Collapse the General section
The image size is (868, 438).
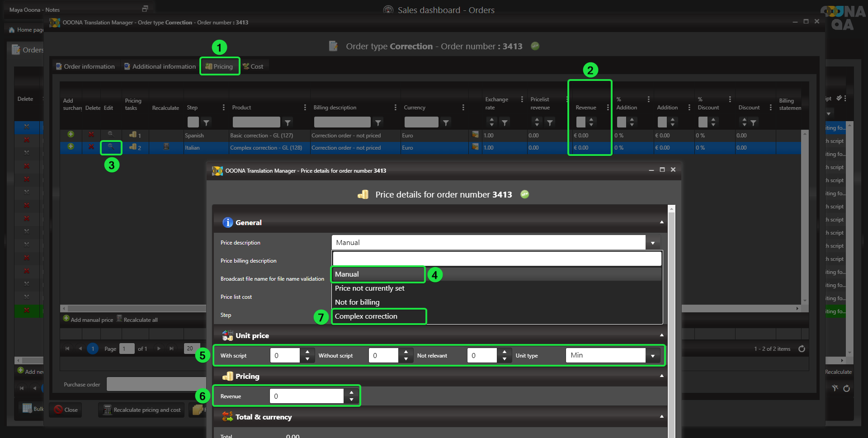[661, 222]
